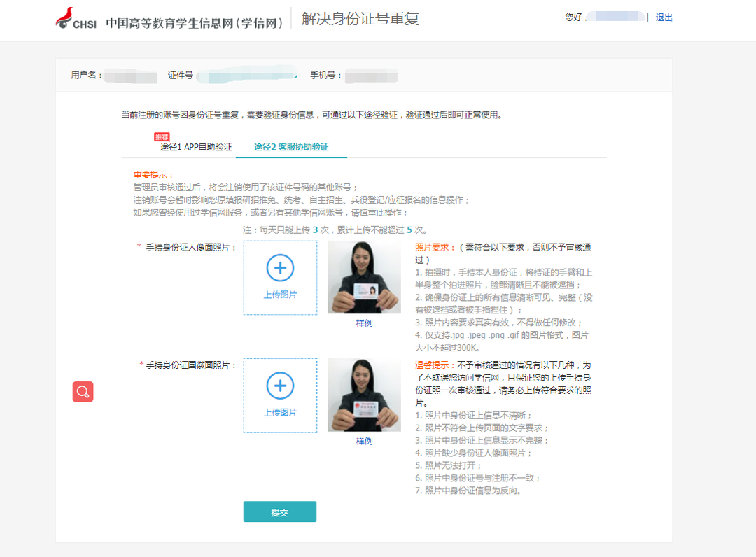Click the 退出 logout link
756x557 pixels.
(664, 17)
